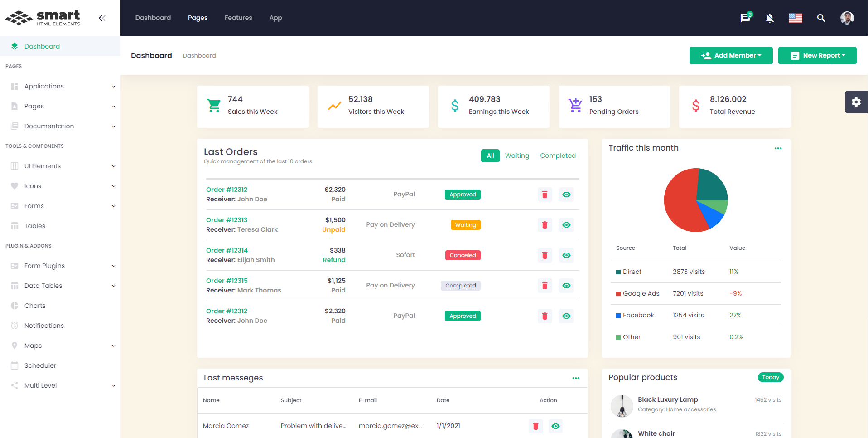The width and height of the screenshot is (868, 438).
Task: Expand the Applications sidebar section
Action: pyautogui.click(x=43, y=86)
